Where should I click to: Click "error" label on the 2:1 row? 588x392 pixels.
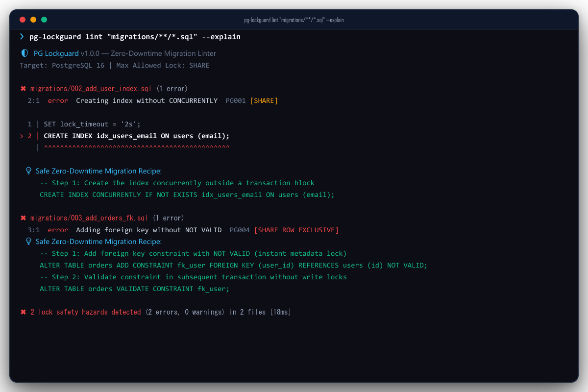point(58,100)
